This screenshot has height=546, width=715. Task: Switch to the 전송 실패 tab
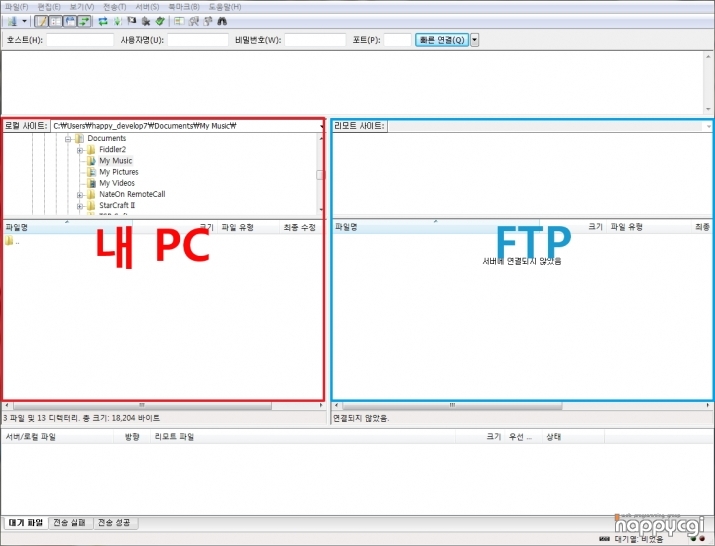pyautogui.click(x=69, y=523)
